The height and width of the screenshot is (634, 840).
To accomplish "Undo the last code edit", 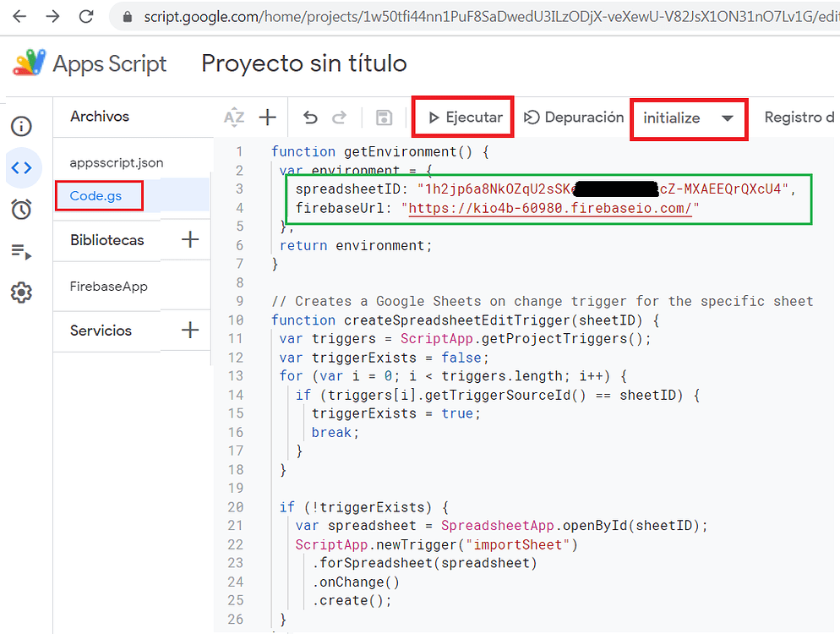I will 310,117.
